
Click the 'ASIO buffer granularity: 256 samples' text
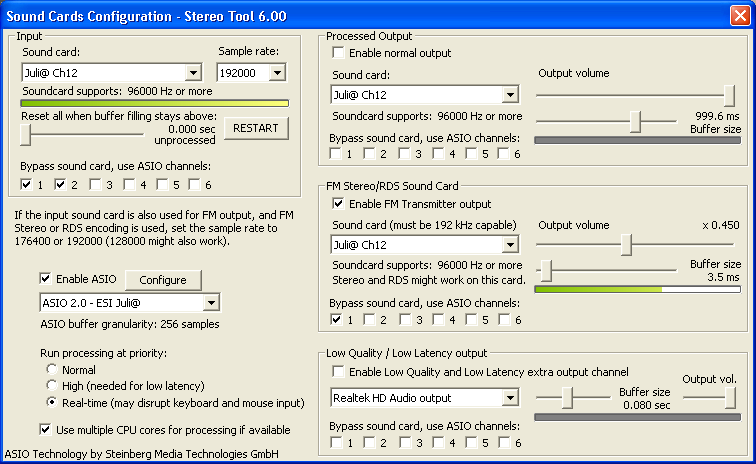pos(130,324)
